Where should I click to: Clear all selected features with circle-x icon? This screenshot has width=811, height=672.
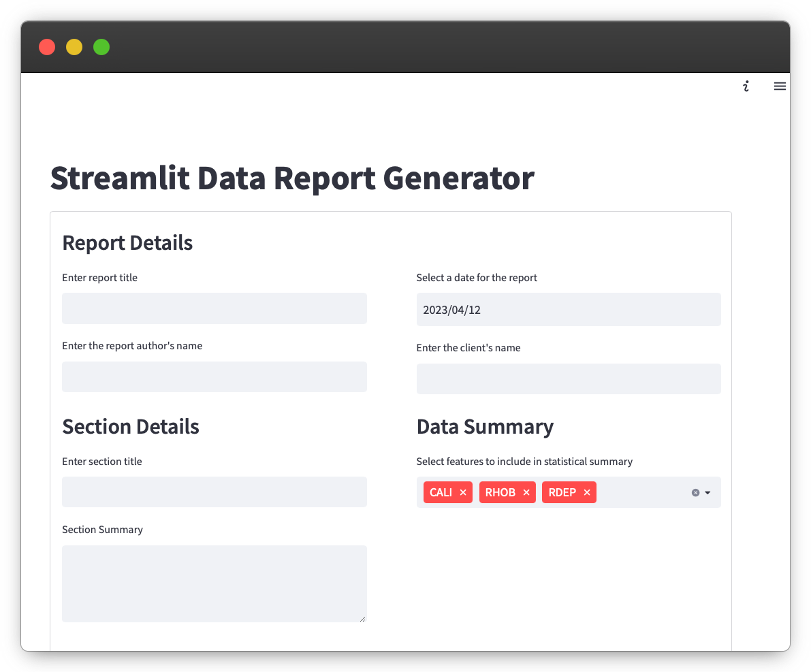tap(696, 492)
